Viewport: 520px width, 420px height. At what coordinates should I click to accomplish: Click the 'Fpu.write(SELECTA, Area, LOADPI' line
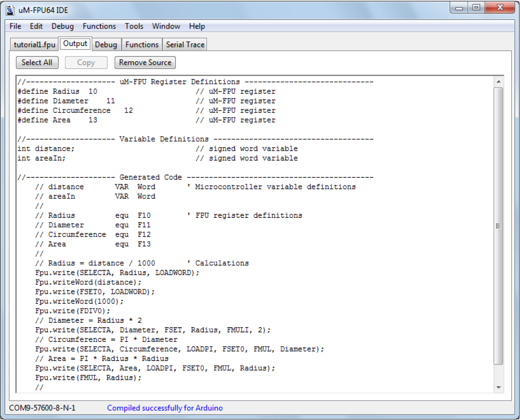pyautogui.click(x=155, y=368)
